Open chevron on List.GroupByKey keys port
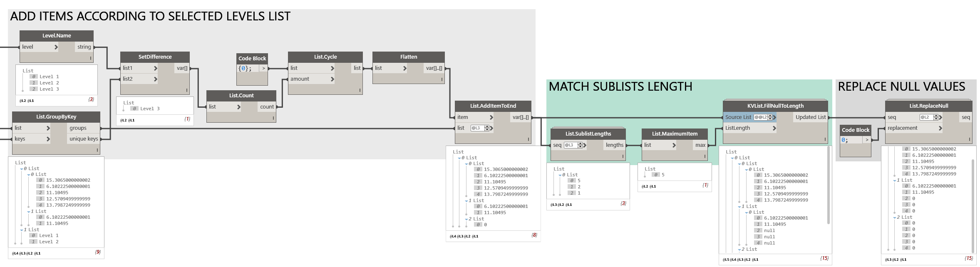 point(48,139)
